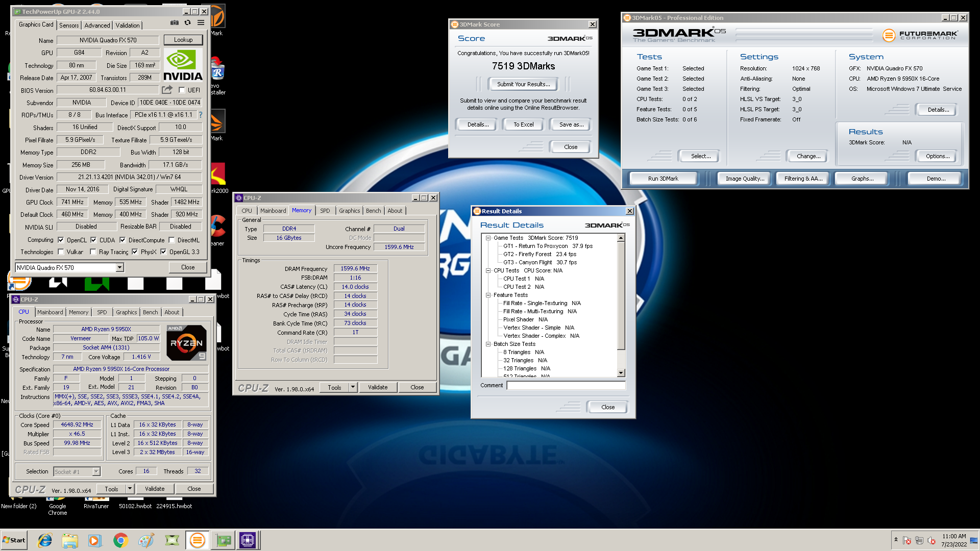Click the NVIDIA logo in GPU-Z
The image size is (980, 551).
click(183, 65)
